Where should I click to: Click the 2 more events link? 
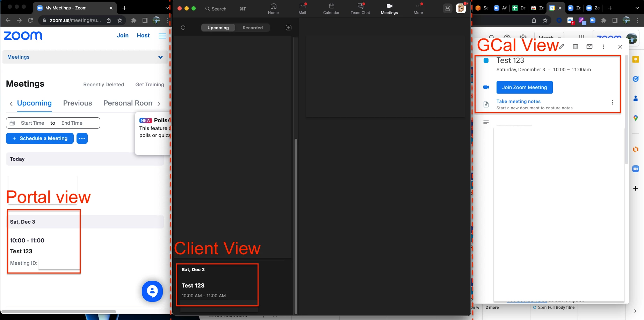point(492,307)
